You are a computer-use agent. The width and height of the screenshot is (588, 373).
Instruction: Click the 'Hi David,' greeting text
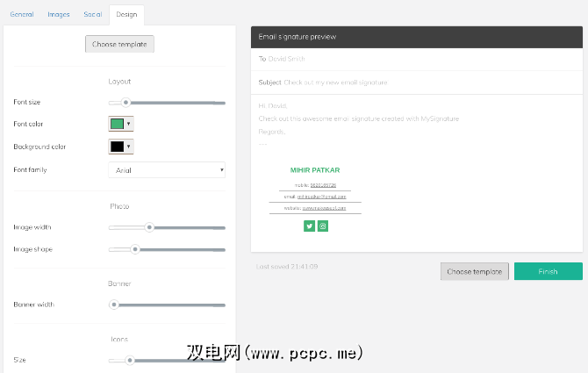pyautogui.click(x=273, y=106)
